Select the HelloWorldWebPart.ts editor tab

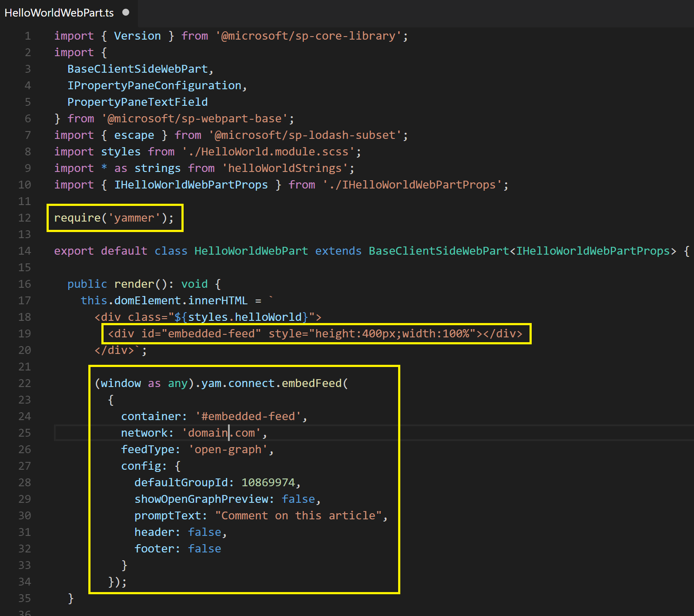pyautogui.click(x=68, y=13)
